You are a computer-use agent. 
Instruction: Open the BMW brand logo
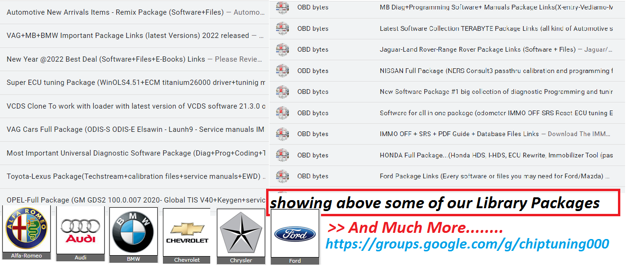pyautogui.click(x=133, y=231)
